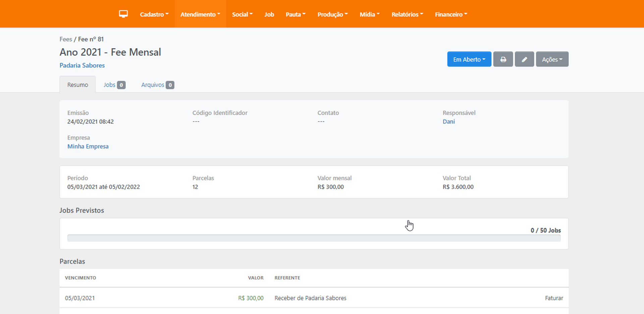This screenshot has height=314, width=644.
Task: Open the Cadastro menu
Action: 154,14
